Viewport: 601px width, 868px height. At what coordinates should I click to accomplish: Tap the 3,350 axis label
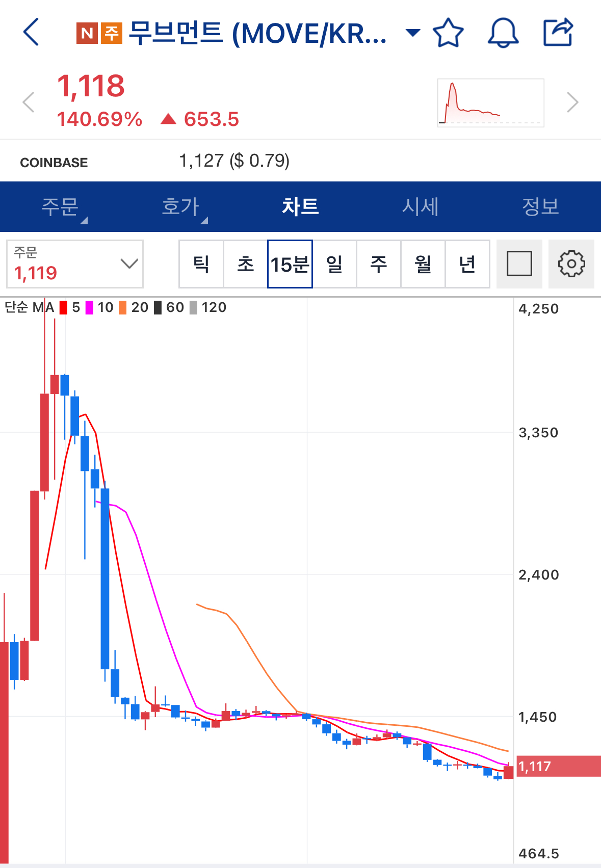(x=538, y=433)
